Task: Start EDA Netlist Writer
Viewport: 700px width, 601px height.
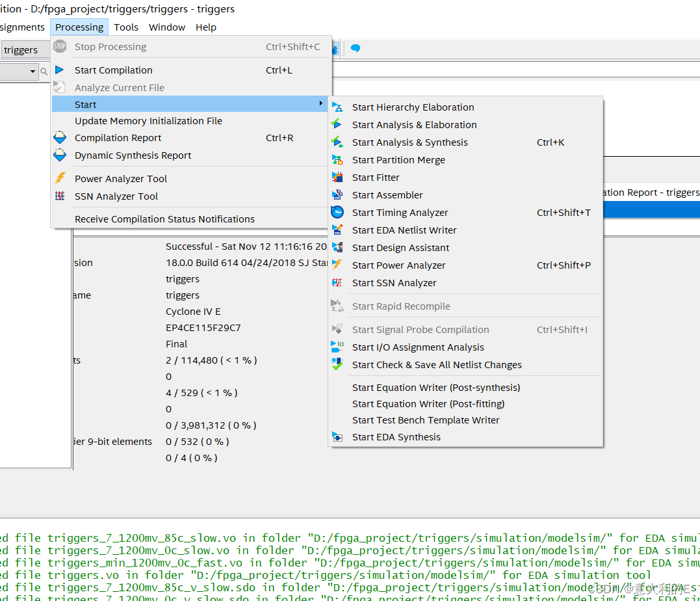Action: (404, 230)
